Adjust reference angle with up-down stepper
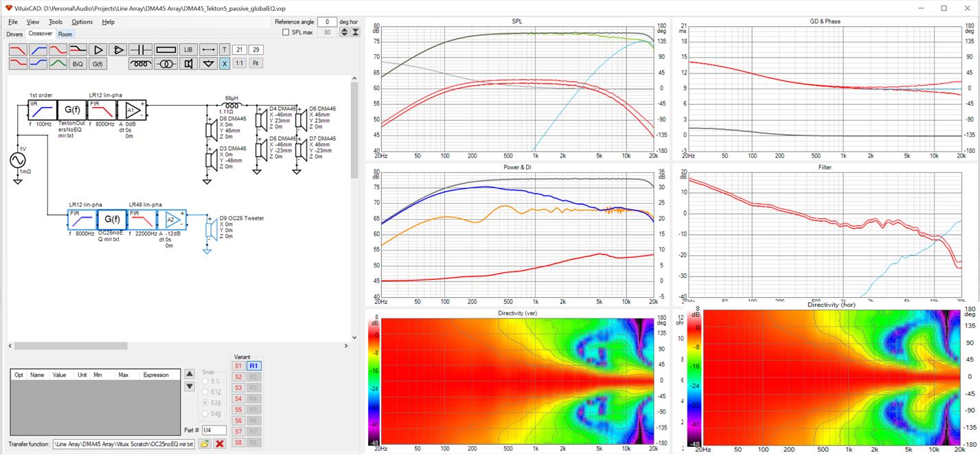 pyautogui.click(x=345, y=32)
